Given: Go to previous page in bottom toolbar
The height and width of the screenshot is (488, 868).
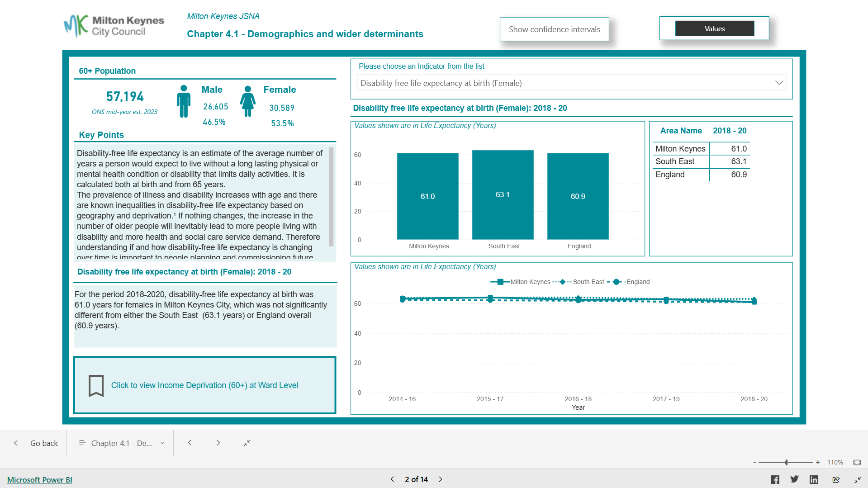Looking at the screenshot, I should (x=190, y=443).
